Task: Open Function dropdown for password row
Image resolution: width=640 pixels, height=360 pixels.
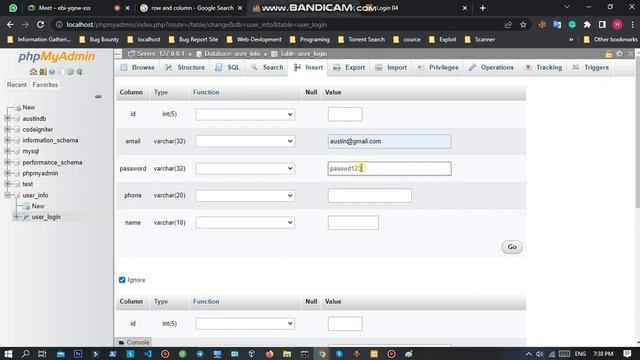Action: (245, 169)
